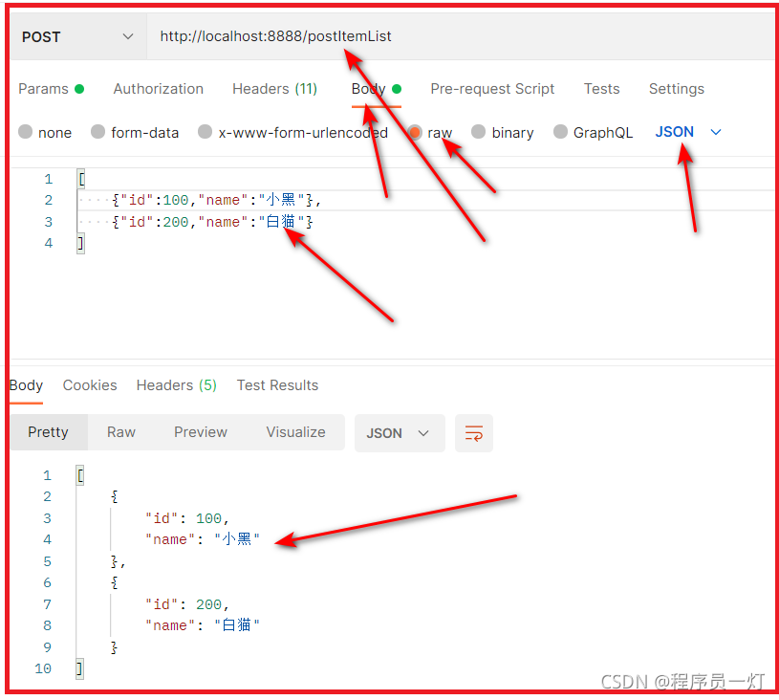Switch to the Tests tab
Screen dimensions: 779x700
click(601, 89)
